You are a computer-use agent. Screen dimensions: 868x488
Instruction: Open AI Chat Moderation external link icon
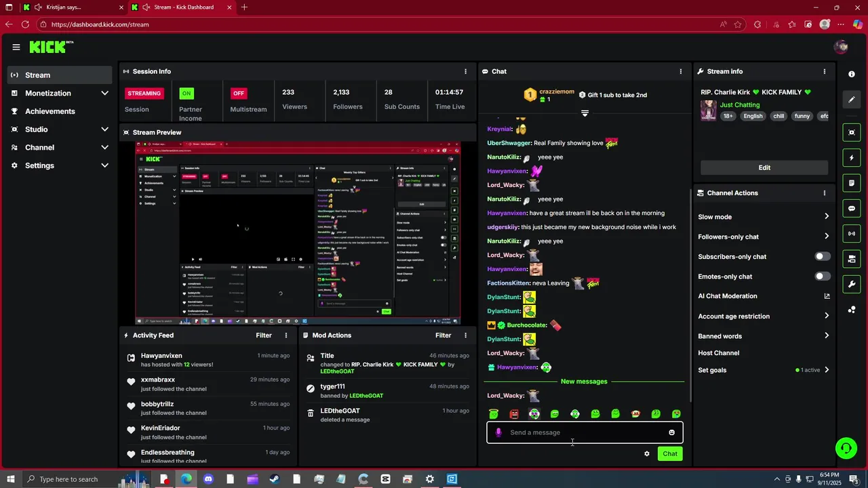point(827,296)
